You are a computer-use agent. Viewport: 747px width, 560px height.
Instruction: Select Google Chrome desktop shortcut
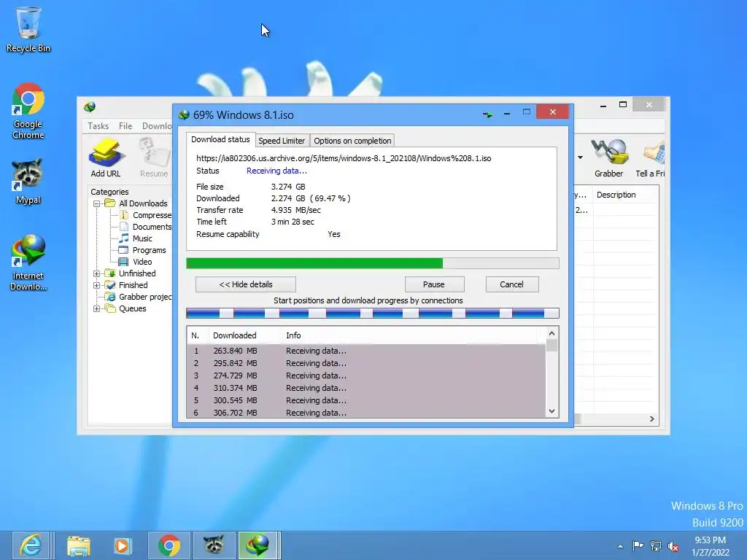[28, 112]
